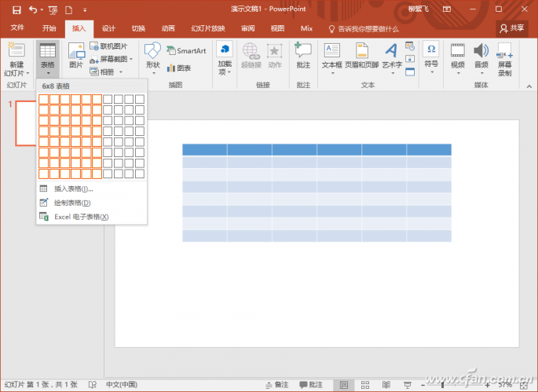538x392 pixels.
Task: Switch to the 动画 (Animations) tab
Action: [168, 28]
